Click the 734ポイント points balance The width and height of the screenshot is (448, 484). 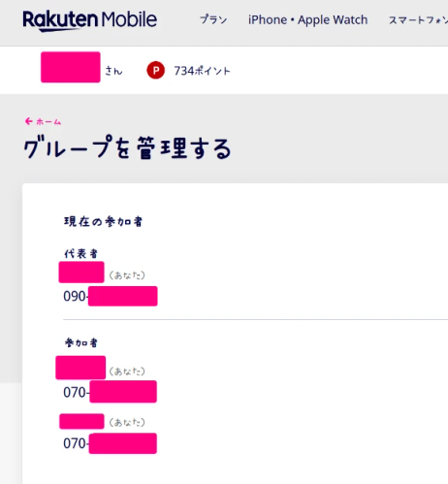tap(202, 71)
